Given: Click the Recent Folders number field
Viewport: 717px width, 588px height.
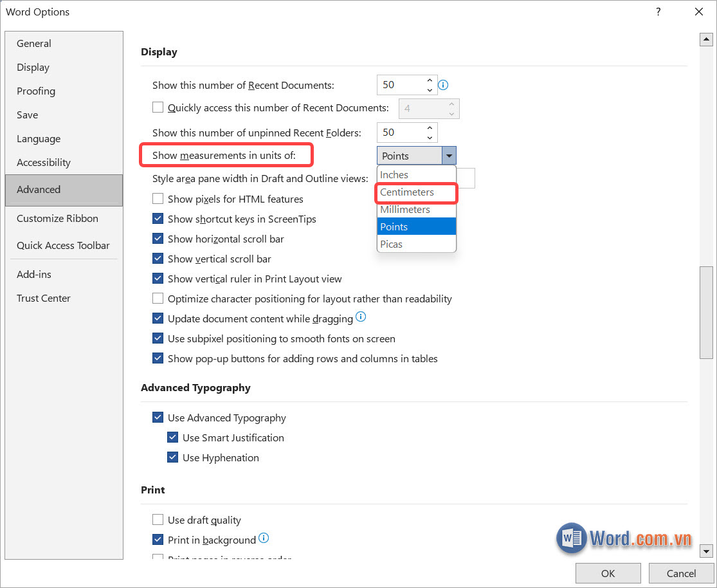Looking at the screenshot, I should pyautogui.click(x=399, y=133).
